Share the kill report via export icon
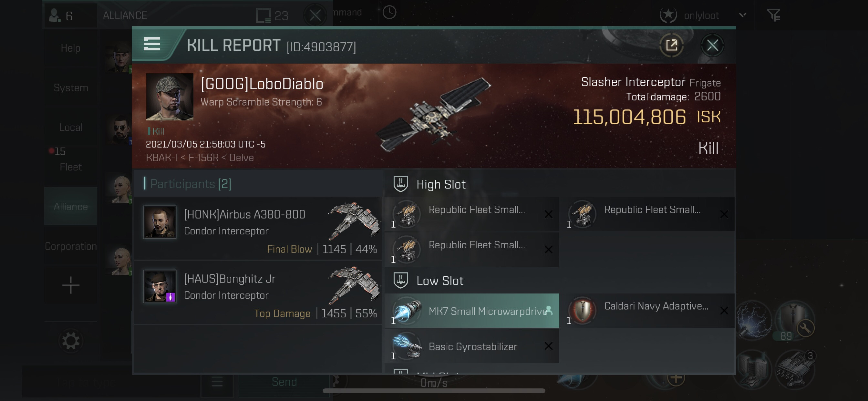The height and width of the screenshot is (401, 868). [x=671, y=45]
